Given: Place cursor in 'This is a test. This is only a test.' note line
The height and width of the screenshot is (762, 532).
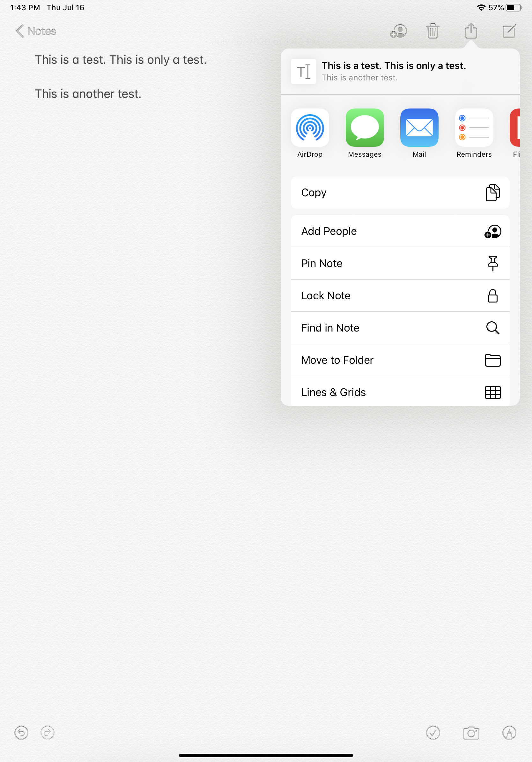Looking at the screenshot, I should click(121, 60).
